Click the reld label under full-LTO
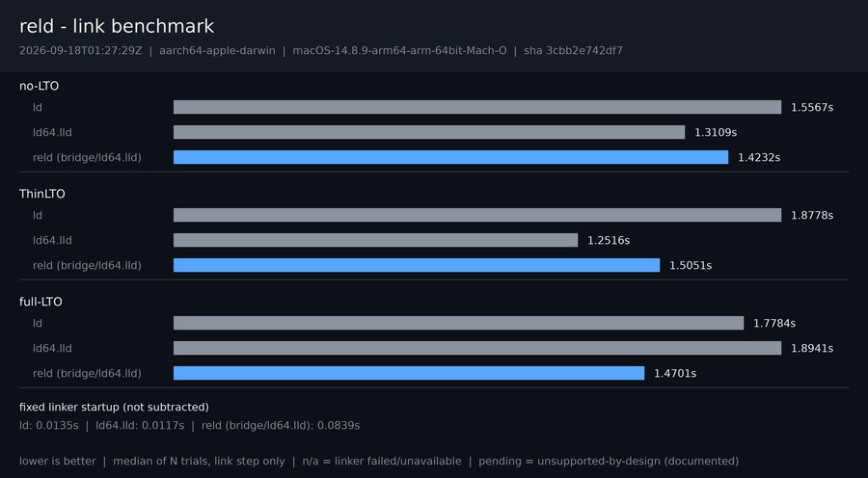868x478 pixels. (x=87, y=374)
